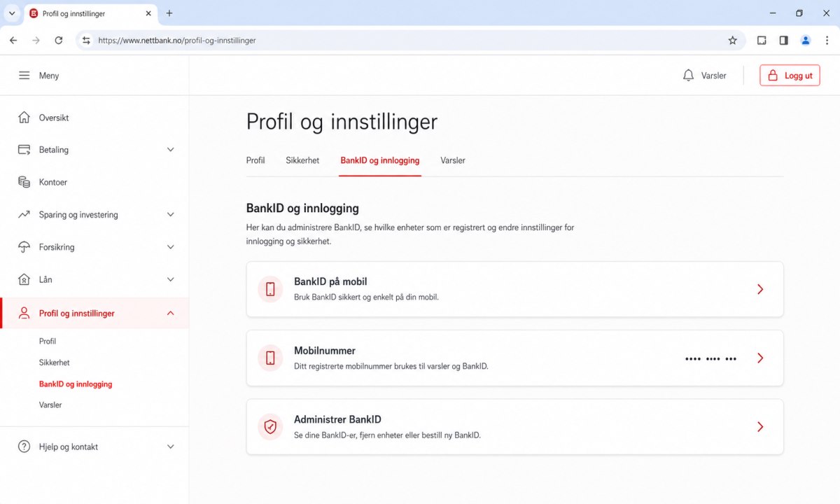The height and width of the screenshot is (504, 840).
Task: Click the Varsler text in the header
Action: tap(714, 76)
